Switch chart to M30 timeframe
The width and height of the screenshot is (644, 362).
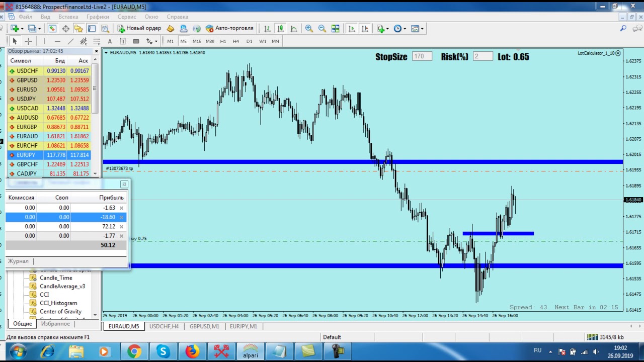coord(210,41)
